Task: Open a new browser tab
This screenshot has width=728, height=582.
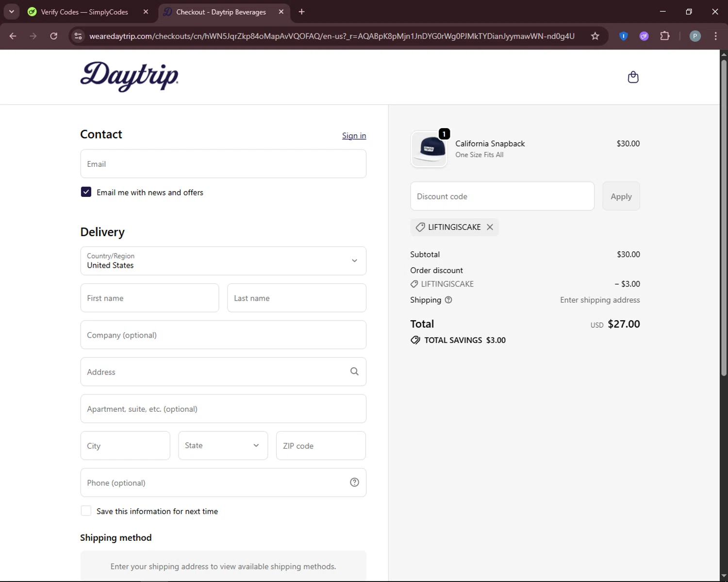Action: [x=301, y=12]
